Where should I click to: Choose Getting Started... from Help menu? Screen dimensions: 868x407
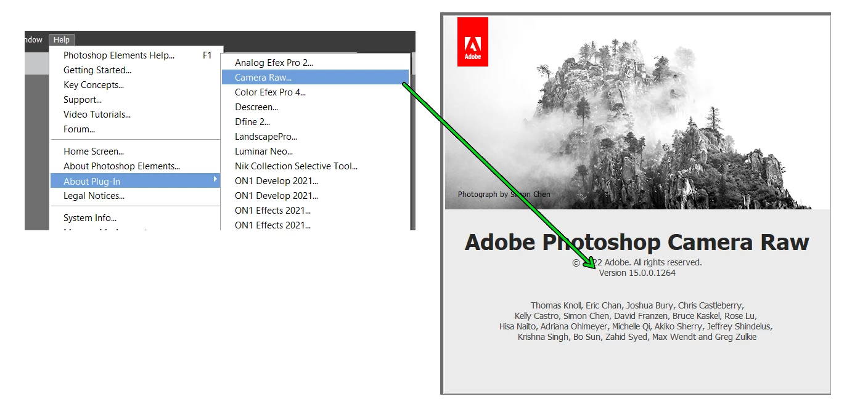[97, 70]
